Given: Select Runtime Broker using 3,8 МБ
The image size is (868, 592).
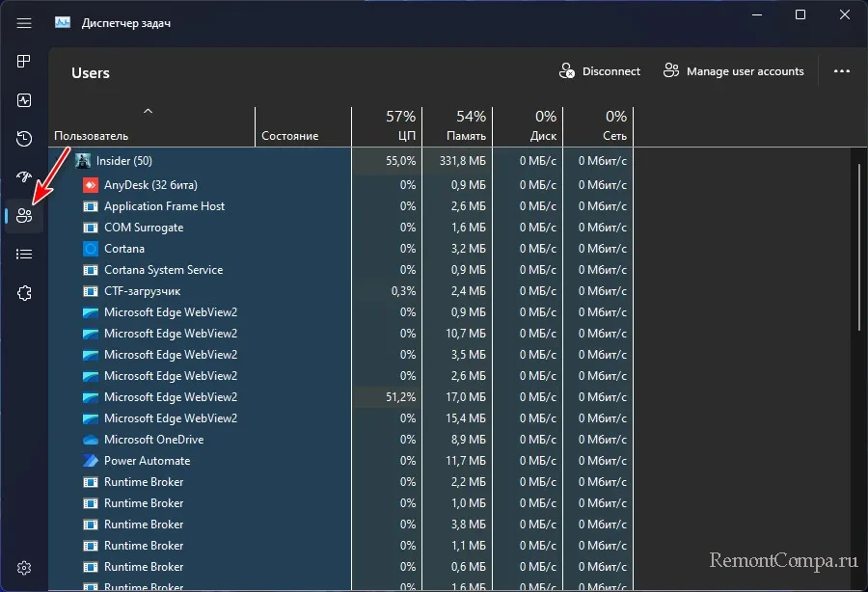Looking at the screenshot, I should [340, 525].
